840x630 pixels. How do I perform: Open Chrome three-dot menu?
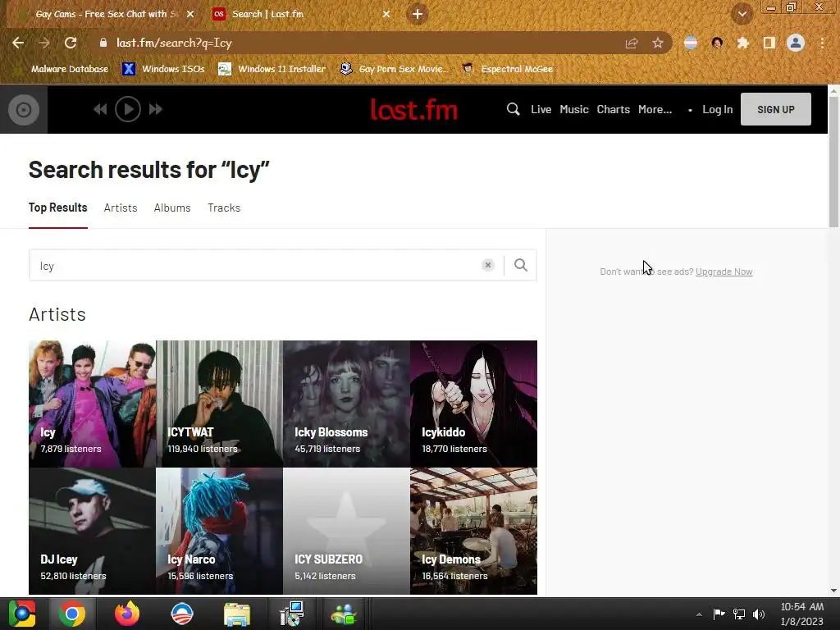click(822, 43)
